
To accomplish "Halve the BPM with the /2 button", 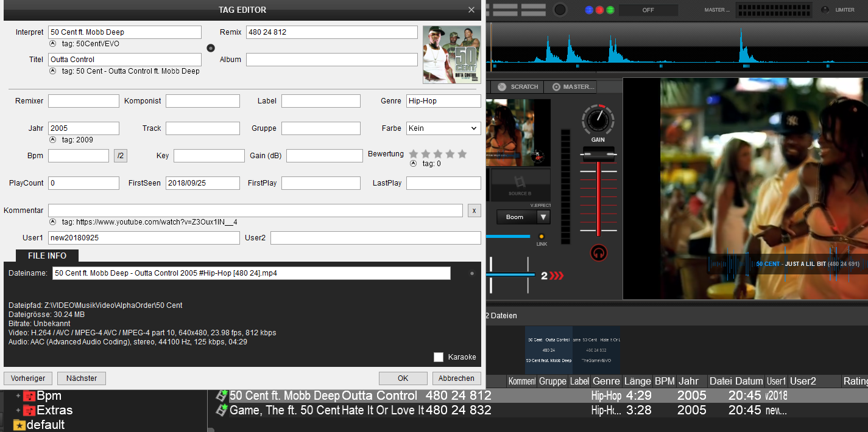I will click(x=121, y=156).
